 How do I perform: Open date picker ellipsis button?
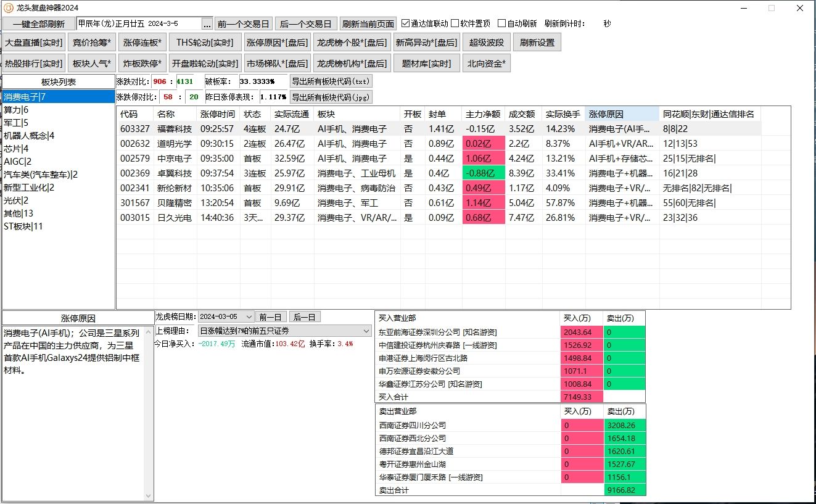pos(207,24)
